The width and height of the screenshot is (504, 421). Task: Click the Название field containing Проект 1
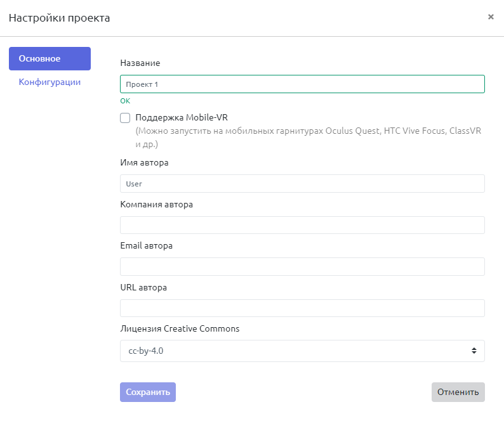[x=302, y=84]
